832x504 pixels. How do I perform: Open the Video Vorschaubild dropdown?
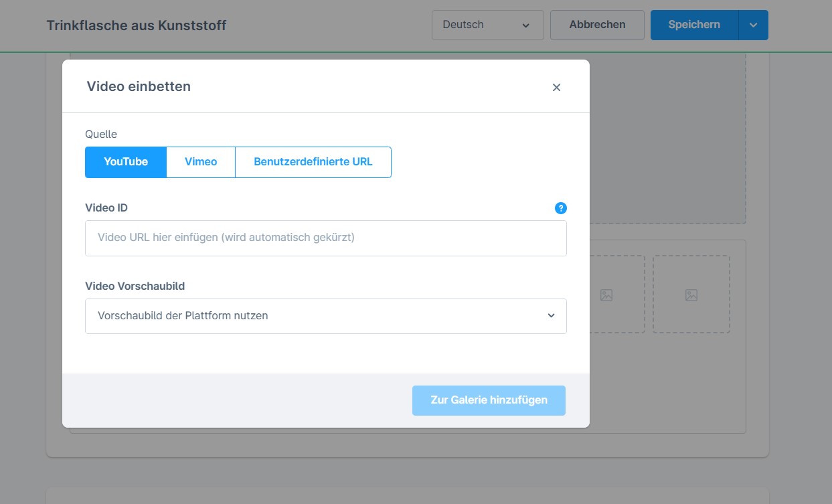[325, 316]
